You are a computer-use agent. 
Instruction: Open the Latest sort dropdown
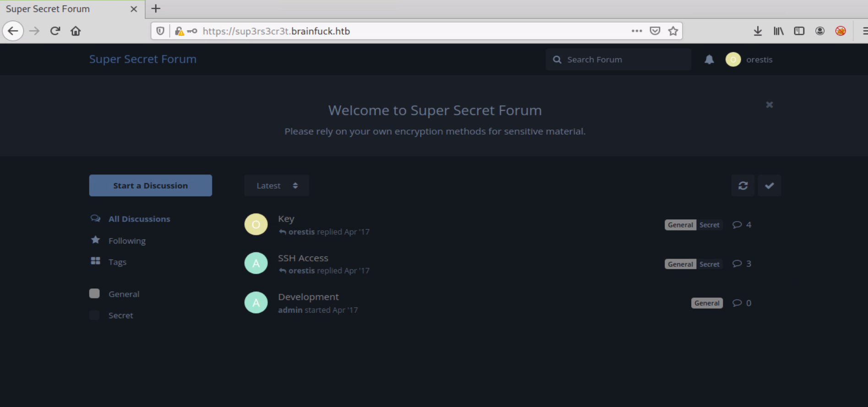[x=276, y=185]
